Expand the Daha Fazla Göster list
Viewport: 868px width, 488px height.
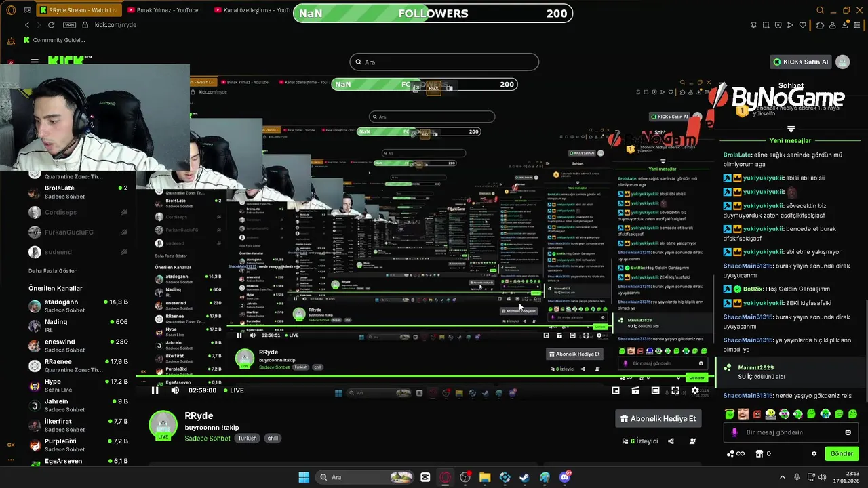click(52, 271)
